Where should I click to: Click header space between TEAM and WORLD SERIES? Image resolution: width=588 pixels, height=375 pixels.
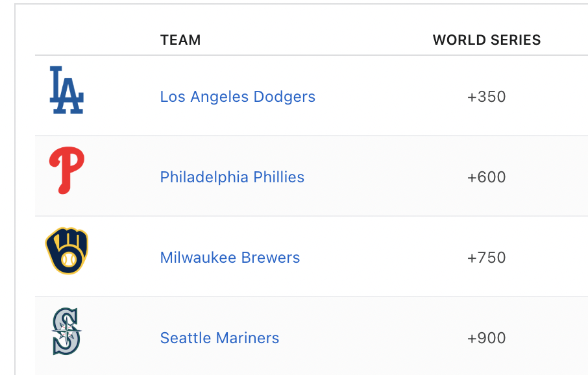(317, 40)
